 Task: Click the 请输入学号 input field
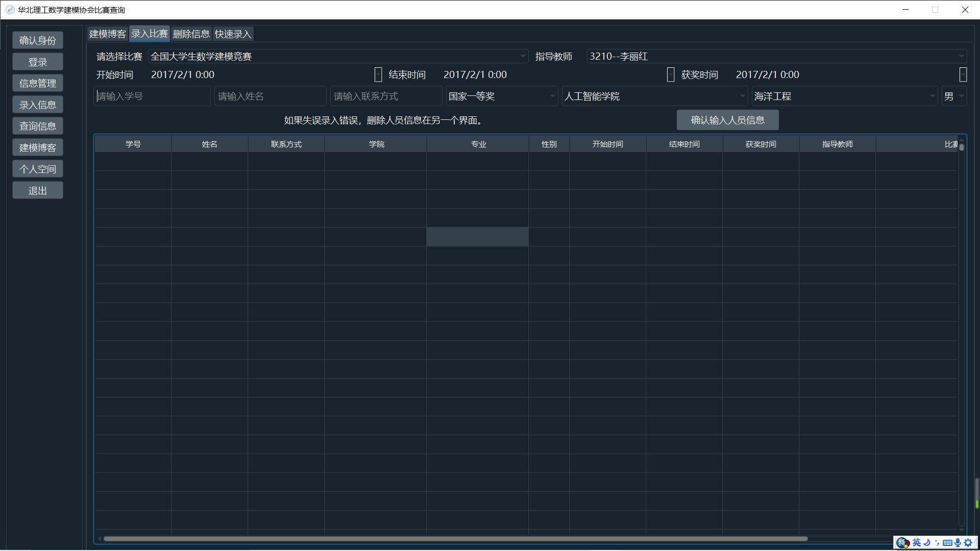(x=152, y=96)
